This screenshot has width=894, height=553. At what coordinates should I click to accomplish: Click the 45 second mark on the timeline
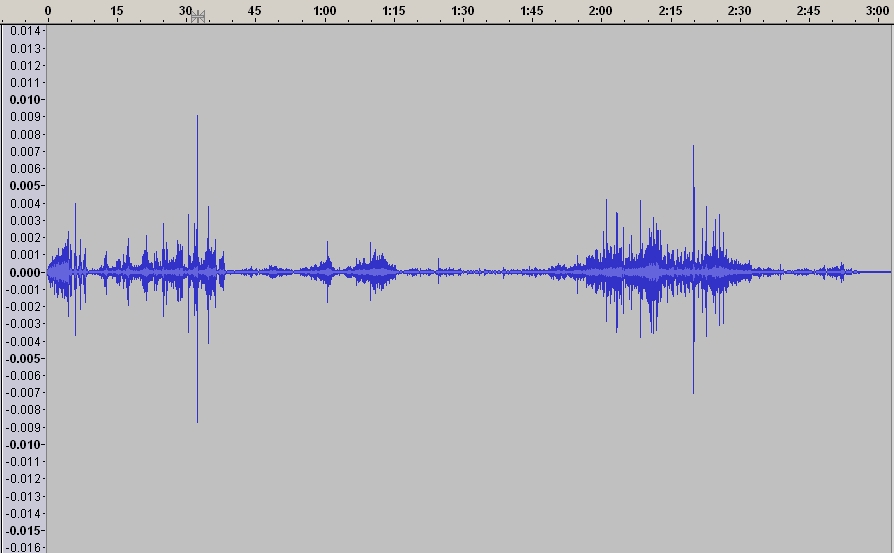[x=254, y=10]
